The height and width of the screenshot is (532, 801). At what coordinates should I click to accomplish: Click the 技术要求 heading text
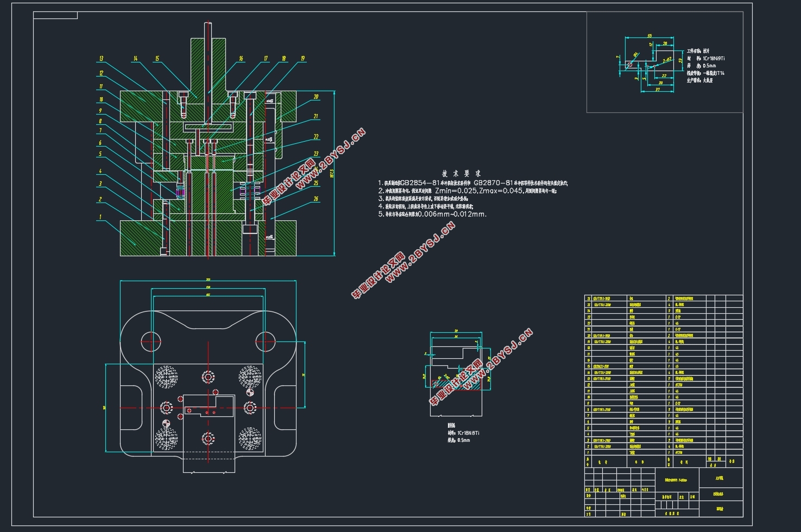[461, 174]
